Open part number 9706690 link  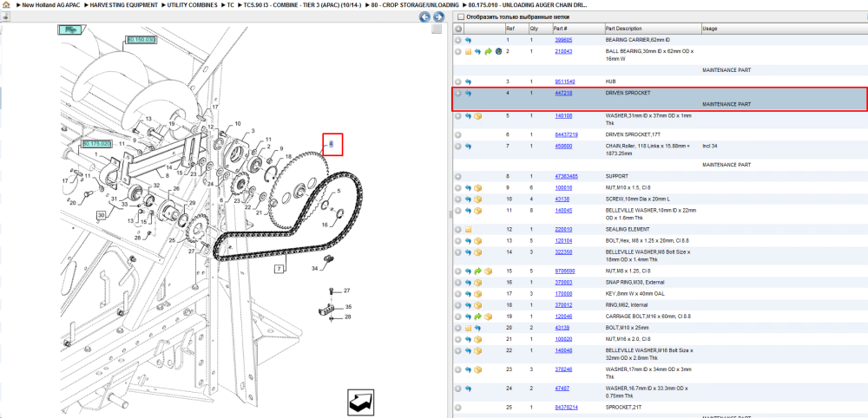[565, 271]
